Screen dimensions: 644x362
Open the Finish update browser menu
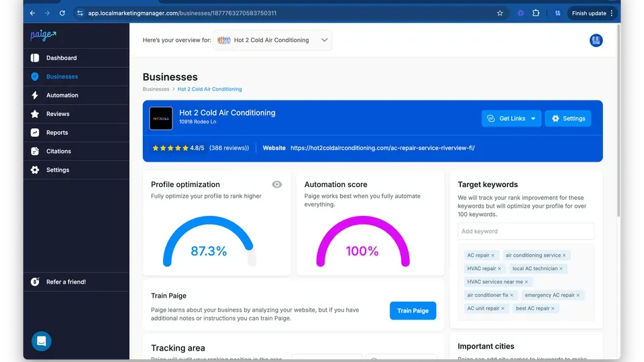pos(592,13)
